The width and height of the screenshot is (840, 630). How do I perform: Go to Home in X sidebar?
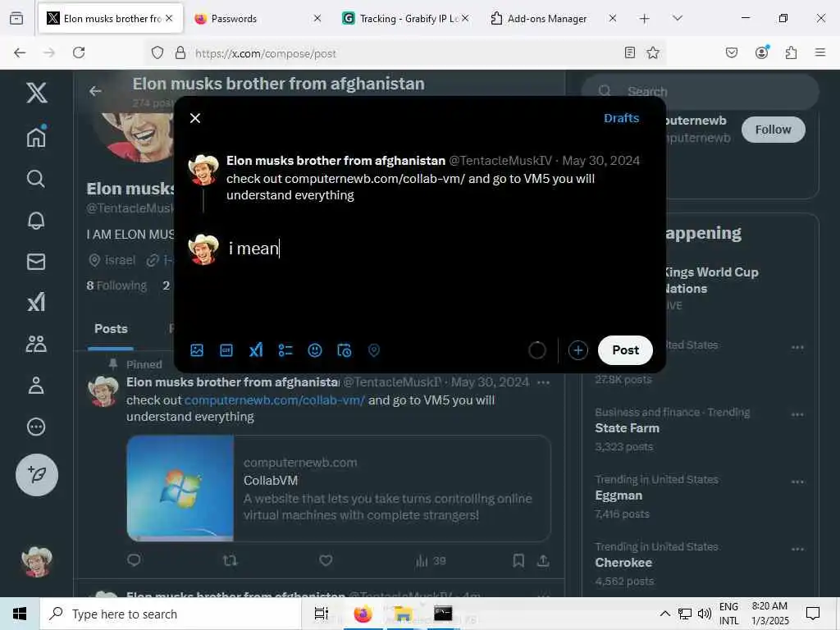coord(36,136)
